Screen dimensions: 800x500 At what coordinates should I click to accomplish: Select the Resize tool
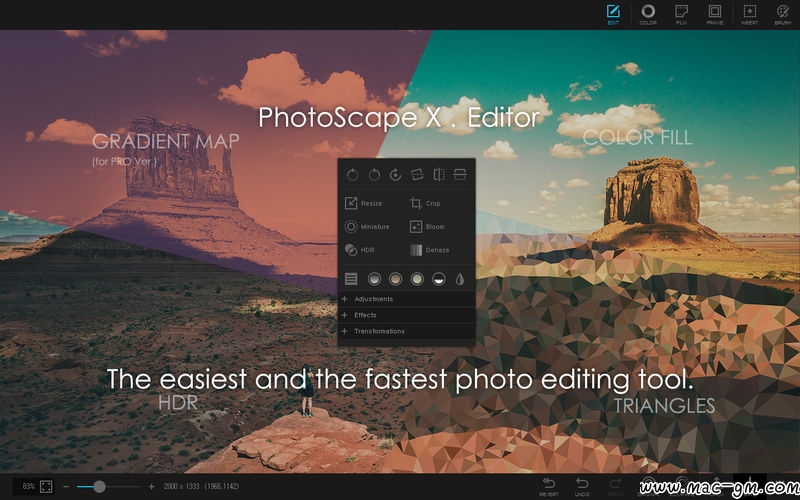pyautogui.click(x=363, y=203)
